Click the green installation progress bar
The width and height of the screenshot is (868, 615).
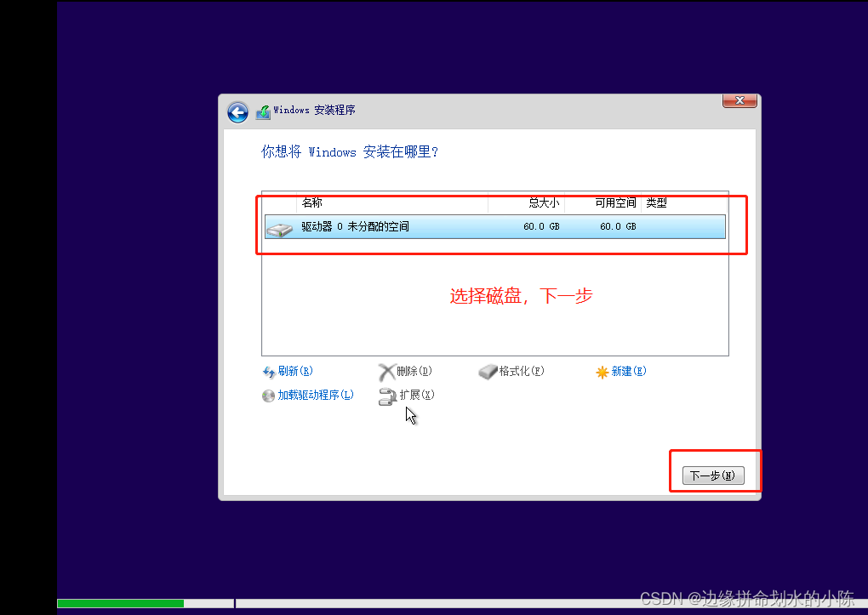121,603
